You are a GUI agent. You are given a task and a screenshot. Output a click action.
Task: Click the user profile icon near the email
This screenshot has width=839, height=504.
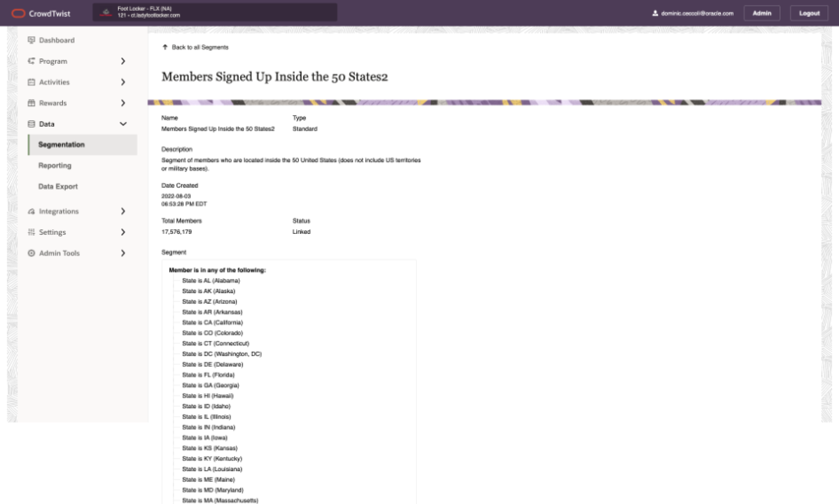click(655, 13)
